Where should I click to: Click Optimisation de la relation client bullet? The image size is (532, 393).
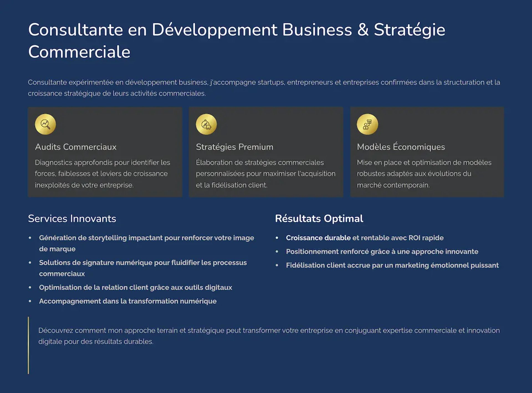tap(135, 287)
